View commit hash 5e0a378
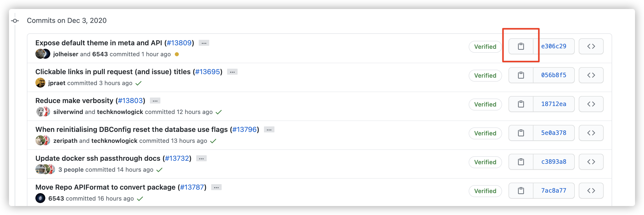 pyautogui.click(x=554, y=133)
